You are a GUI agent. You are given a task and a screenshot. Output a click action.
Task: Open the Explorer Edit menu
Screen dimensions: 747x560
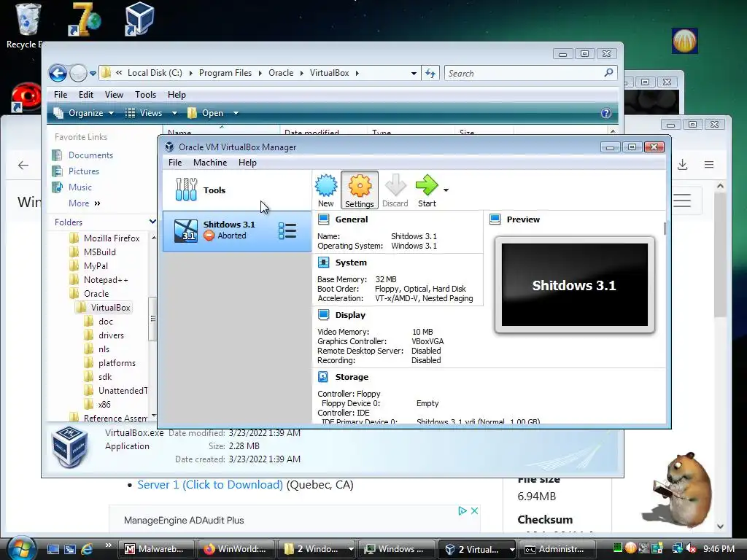pos(86,94)
